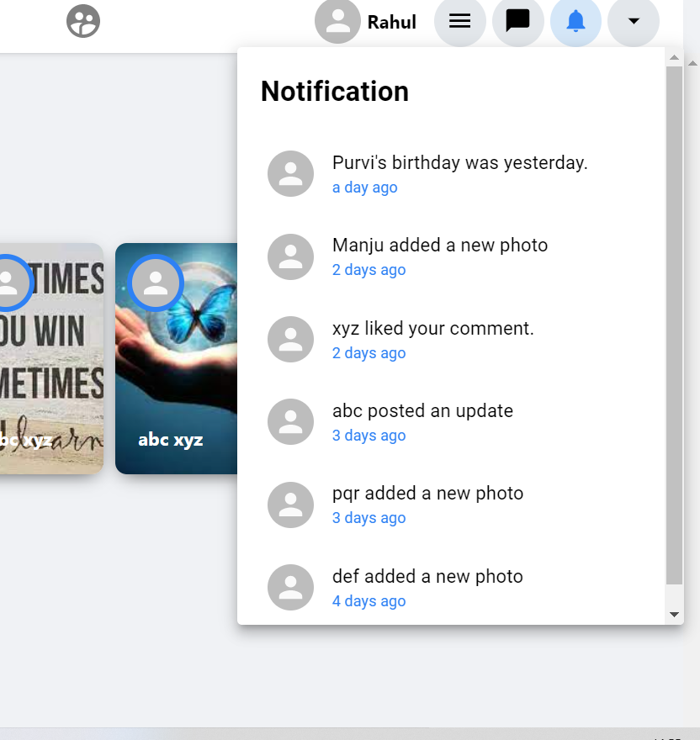Open abc posted an update notification
The height and width of the screenshot is (740, 700).
tap(451, 422)
